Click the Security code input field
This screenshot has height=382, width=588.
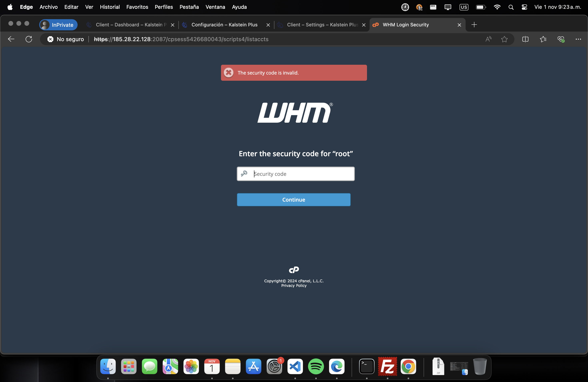click(295, 174)
